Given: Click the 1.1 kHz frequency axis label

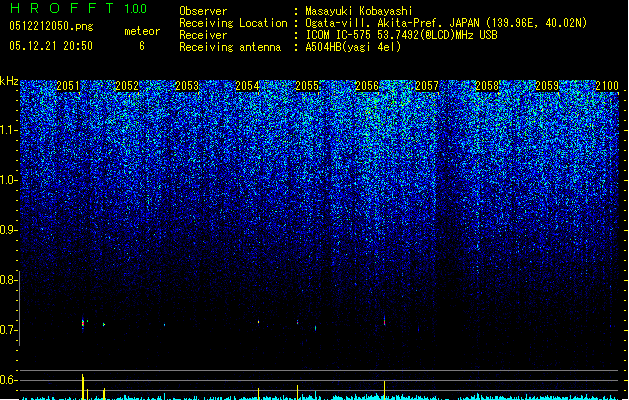Looking at the screenshot, I should point(9,130).
